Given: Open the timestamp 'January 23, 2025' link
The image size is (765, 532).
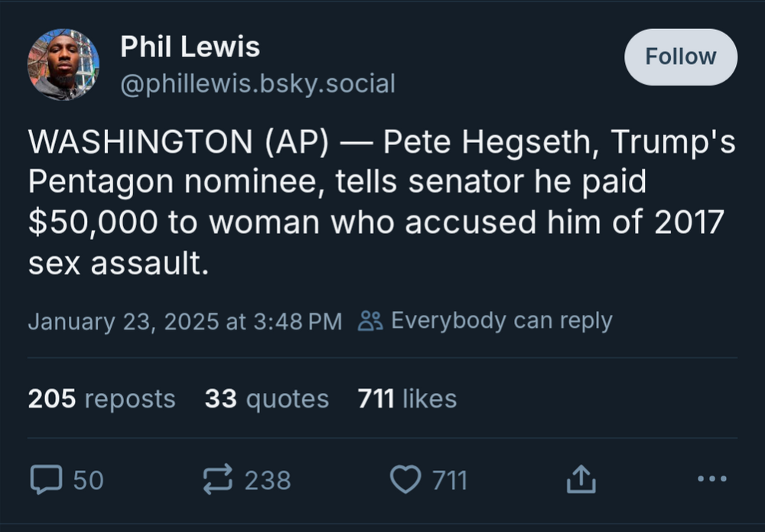Looking at the screenshot, I should (186, 320).
